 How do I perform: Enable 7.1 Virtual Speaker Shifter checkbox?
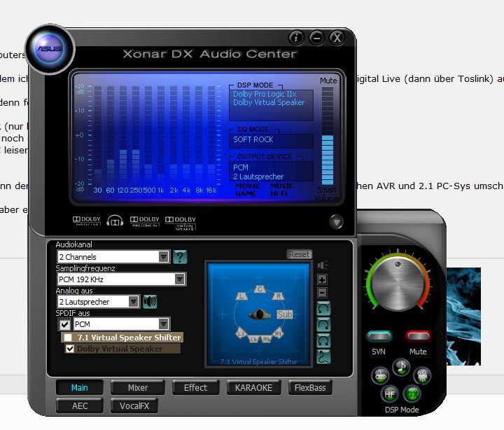[x=68, y=338]
